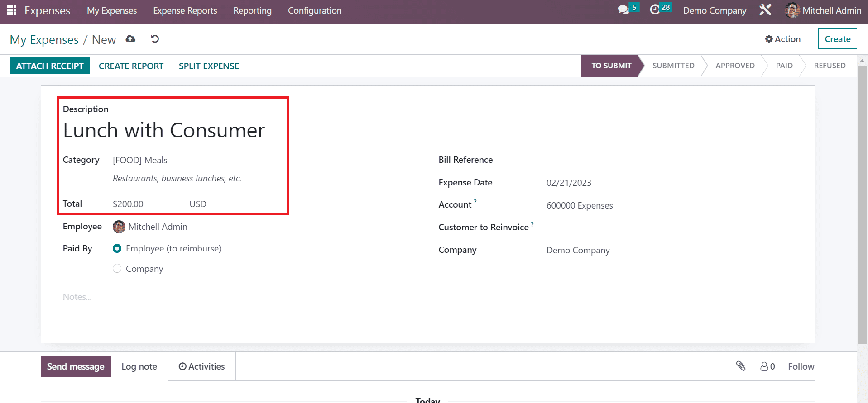Click the paperclip attachment icon
The height and width of the screenshot is (403, 868).
pyautogui.click(x=740, y=366)
